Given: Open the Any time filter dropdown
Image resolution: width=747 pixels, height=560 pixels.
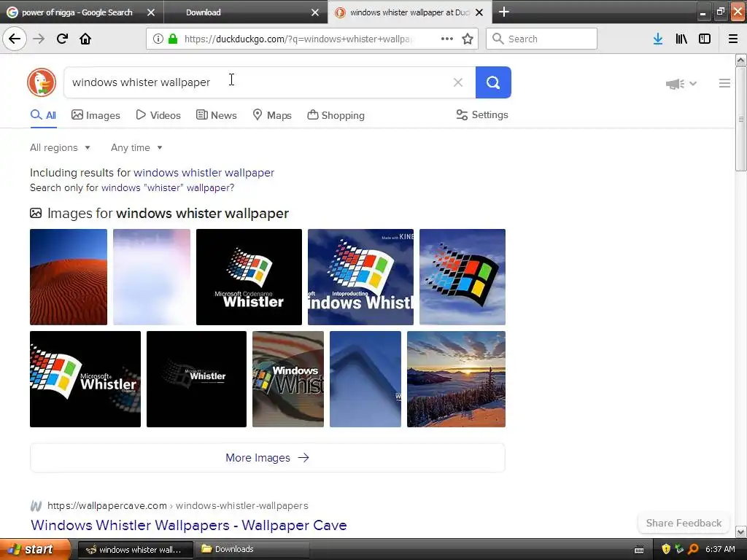Looking at the screenshot, I should (x=136, y=147).
